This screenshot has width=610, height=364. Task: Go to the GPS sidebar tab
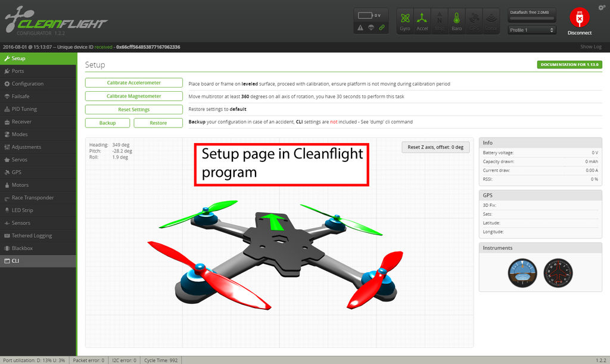coord(38,172)
